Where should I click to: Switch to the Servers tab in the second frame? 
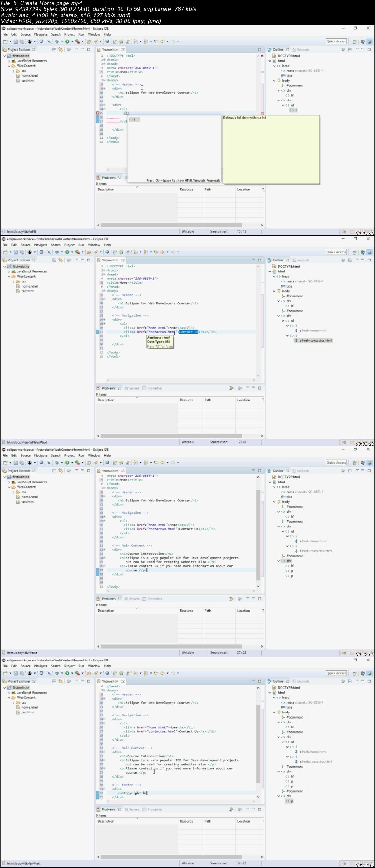click(132, 389)
